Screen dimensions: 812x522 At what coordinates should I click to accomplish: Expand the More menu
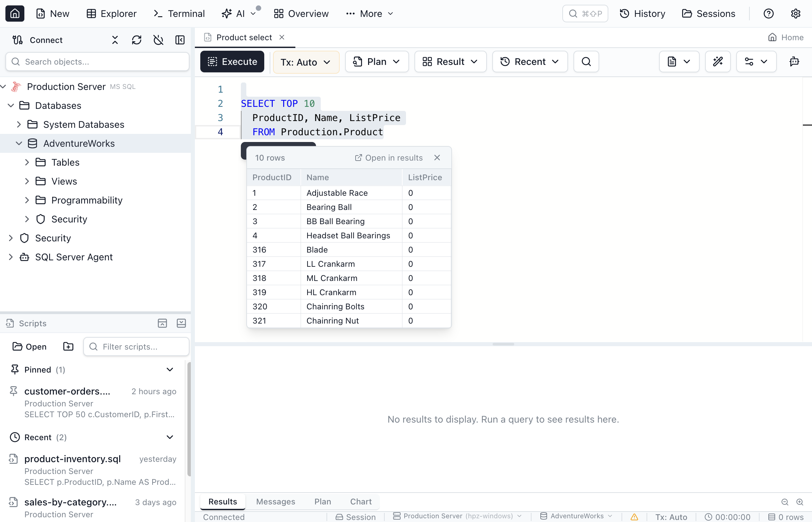(370, 14)
